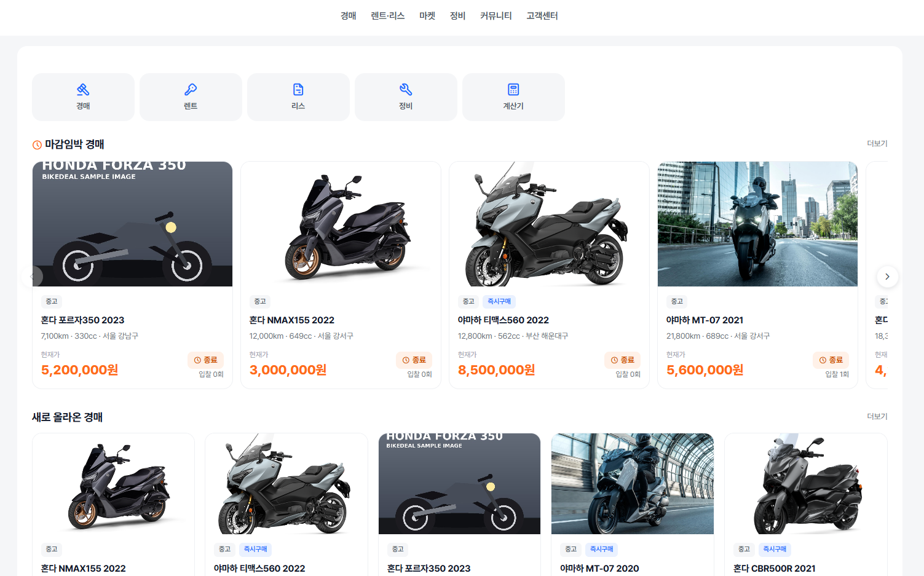The height and width of the screenshot is (576, 924).
Task: Go back with carousel left arrow
Action: point(32,277)
